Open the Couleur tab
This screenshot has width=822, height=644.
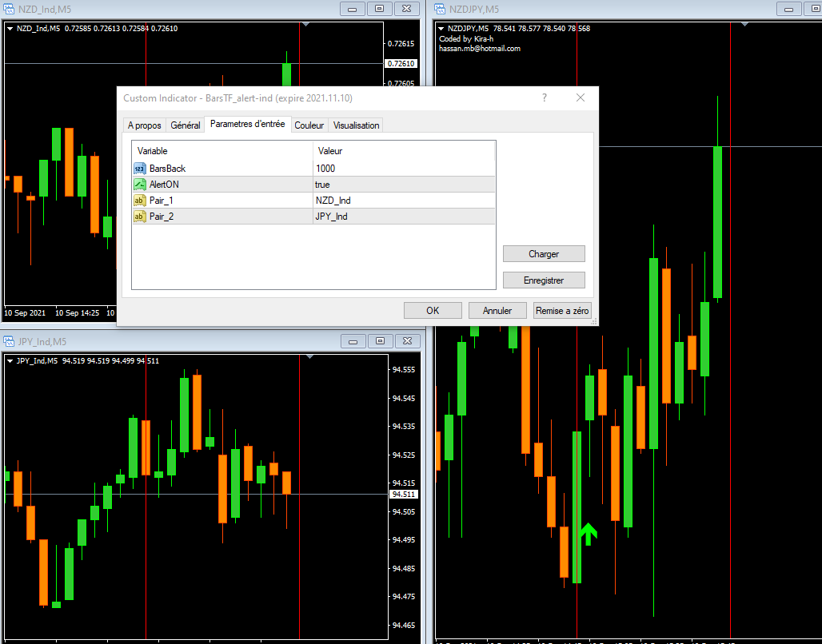(x=309, y=125)
